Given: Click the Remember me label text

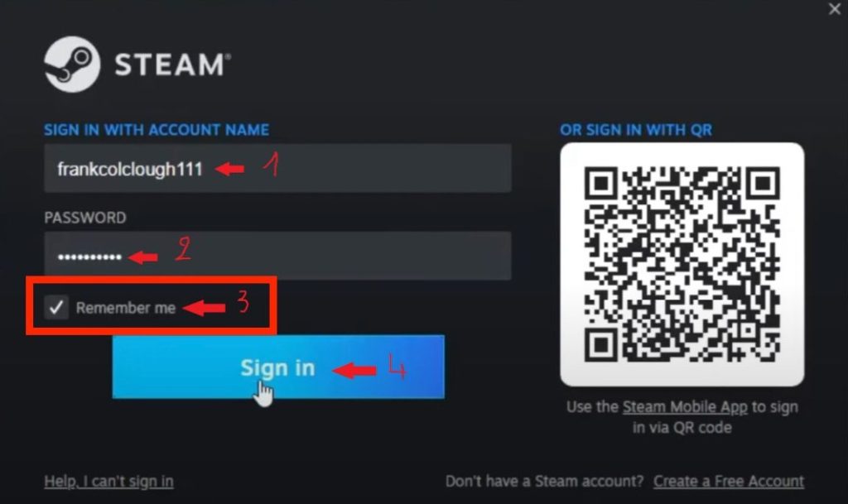Looking at the screenshot, I should click(x=126, y=308).
